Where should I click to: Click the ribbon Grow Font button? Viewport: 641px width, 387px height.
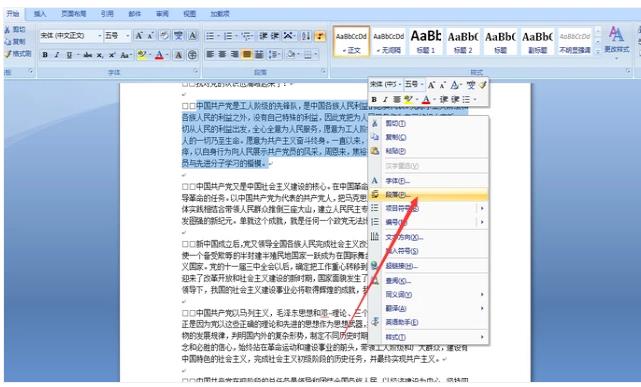point(139,36)
